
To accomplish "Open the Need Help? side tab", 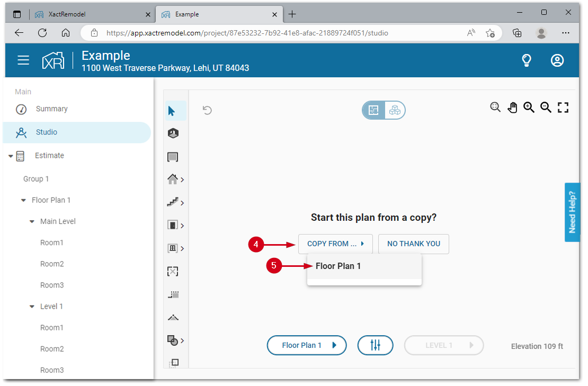I will [x=572, y=212].
